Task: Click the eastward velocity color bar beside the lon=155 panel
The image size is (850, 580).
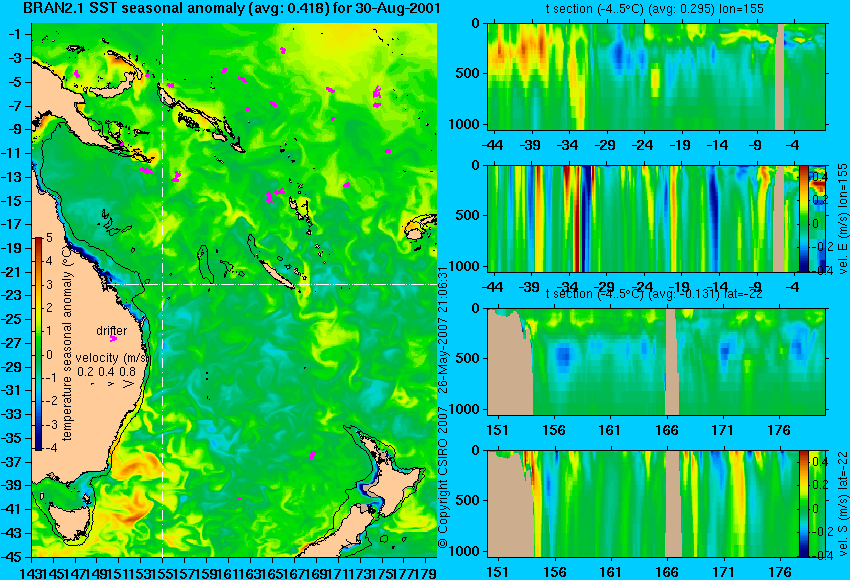Action: tap(803, 218)
